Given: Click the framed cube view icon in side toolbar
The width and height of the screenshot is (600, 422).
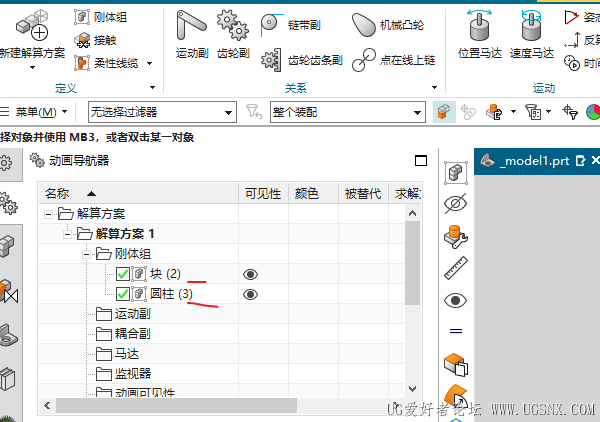Looking at the screenshot, I should (x=456, y=173).
